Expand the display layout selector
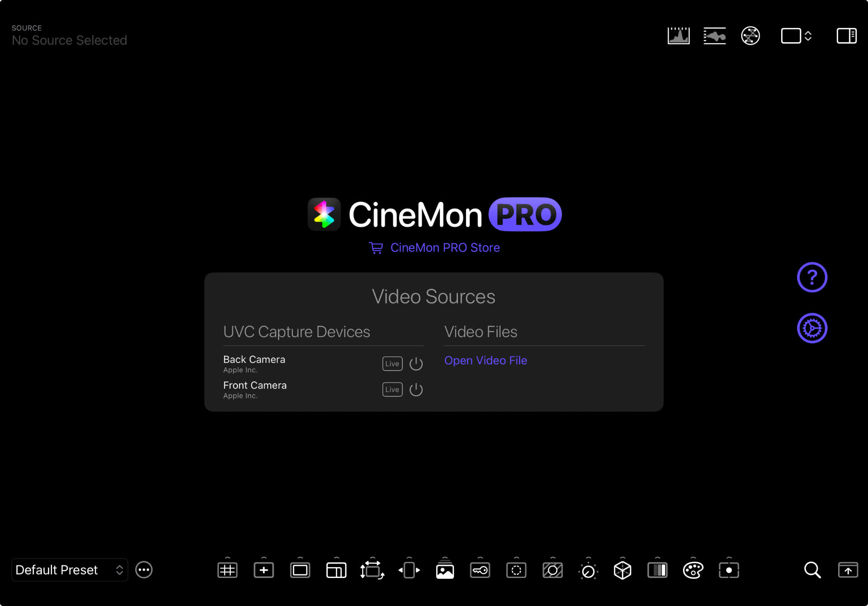This screenshot has width=868, height=606. point(797,36)
